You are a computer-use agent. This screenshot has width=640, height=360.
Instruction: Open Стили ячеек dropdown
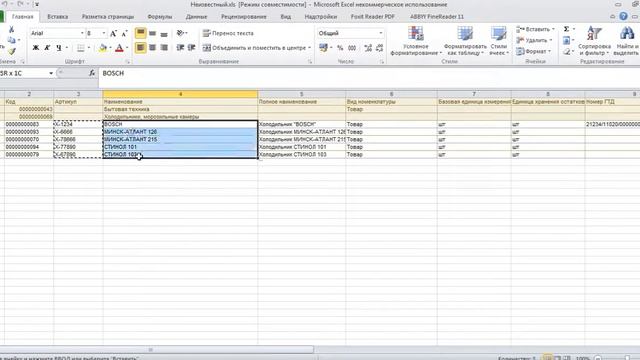pyautogui.click(x=498, y=41)
